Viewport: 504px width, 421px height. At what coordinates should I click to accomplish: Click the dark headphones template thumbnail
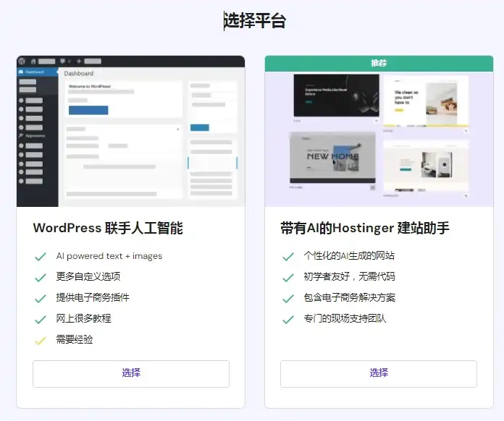point(337,95)
